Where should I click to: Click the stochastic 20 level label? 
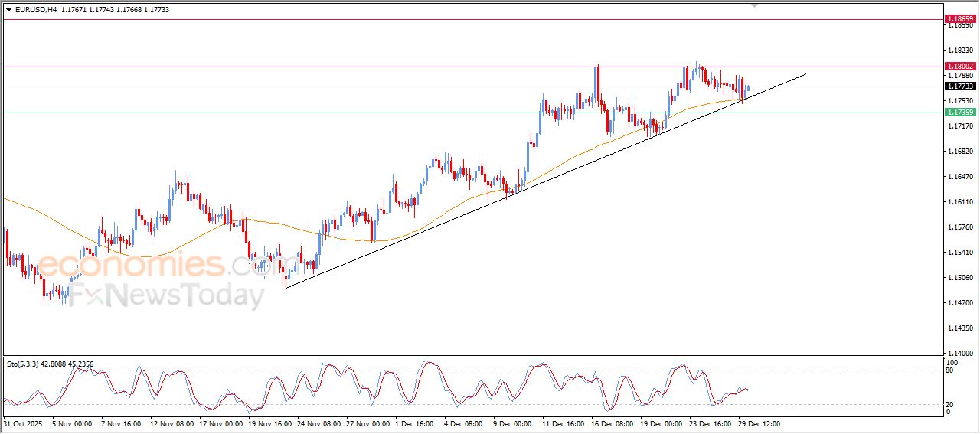(951, 403)
